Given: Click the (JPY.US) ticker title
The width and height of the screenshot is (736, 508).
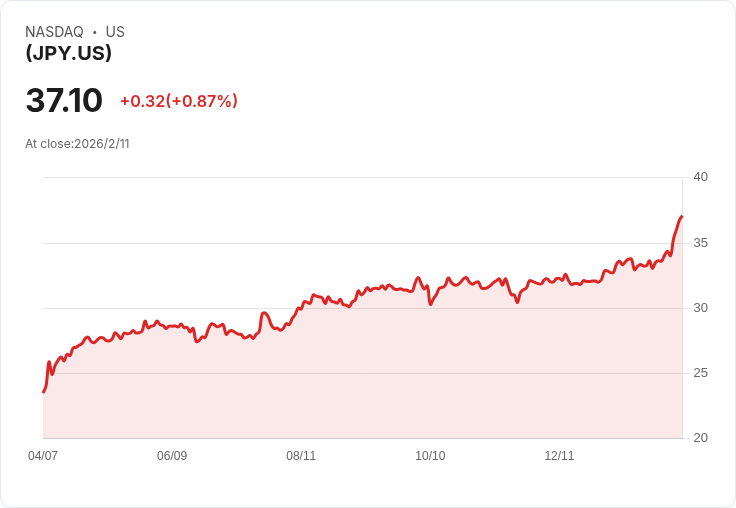Looking at the screenshot, I should pos(69,53).
